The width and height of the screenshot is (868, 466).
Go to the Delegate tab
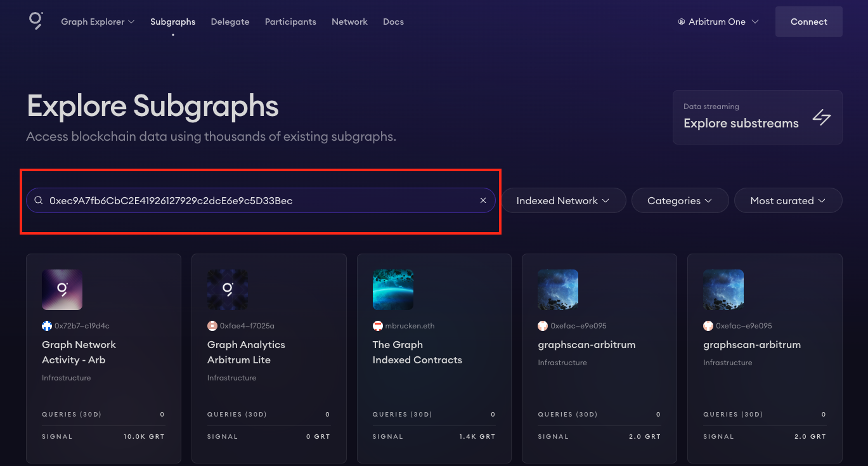[x=230, y=22]
